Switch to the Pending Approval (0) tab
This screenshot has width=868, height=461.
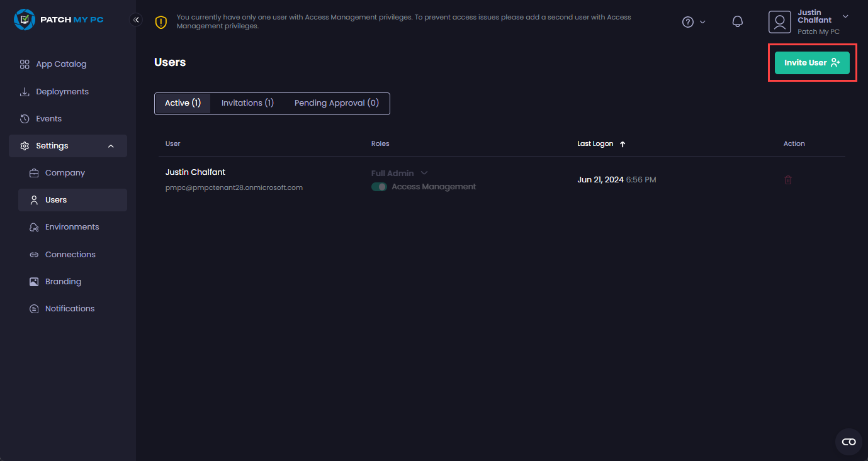336,103
